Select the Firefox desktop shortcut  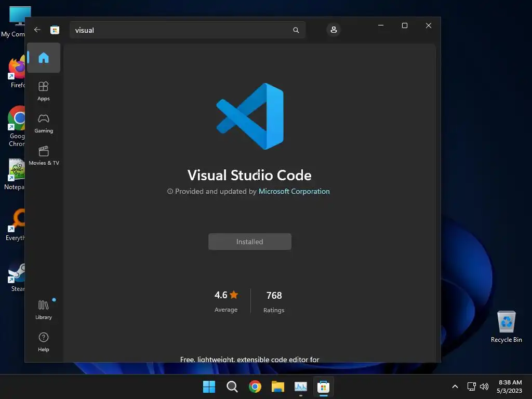pyautogui.click(x=16, y=72)
